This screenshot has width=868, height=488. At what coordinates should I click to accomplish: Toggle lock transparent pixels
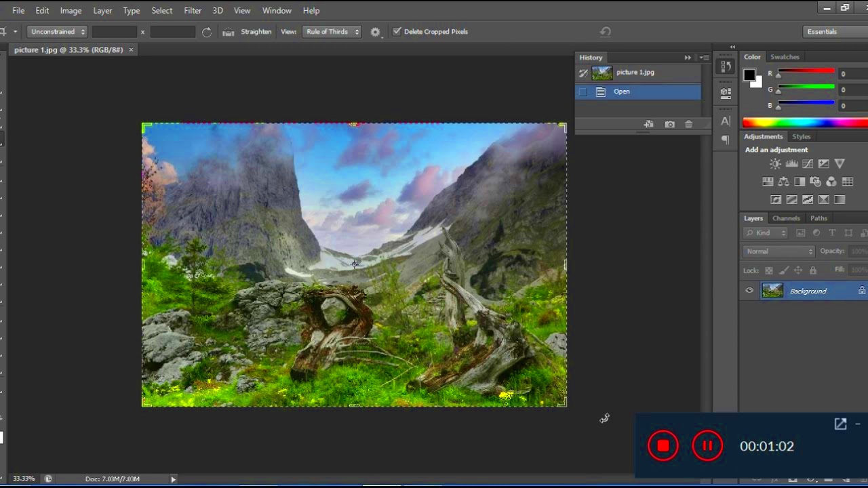[769, 270]
